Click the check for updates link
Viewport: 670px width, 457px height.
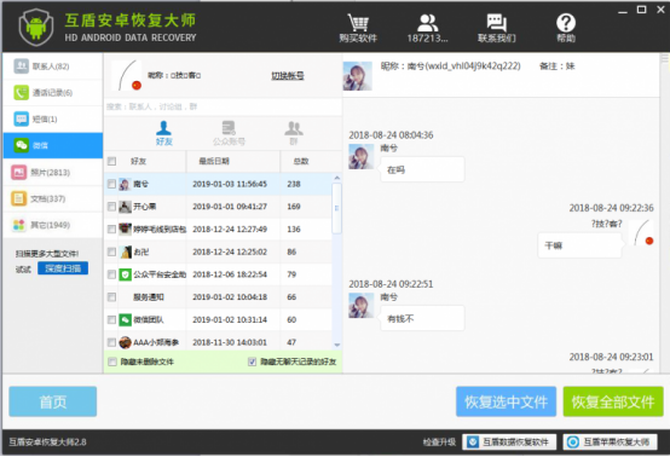click(439, 442)
